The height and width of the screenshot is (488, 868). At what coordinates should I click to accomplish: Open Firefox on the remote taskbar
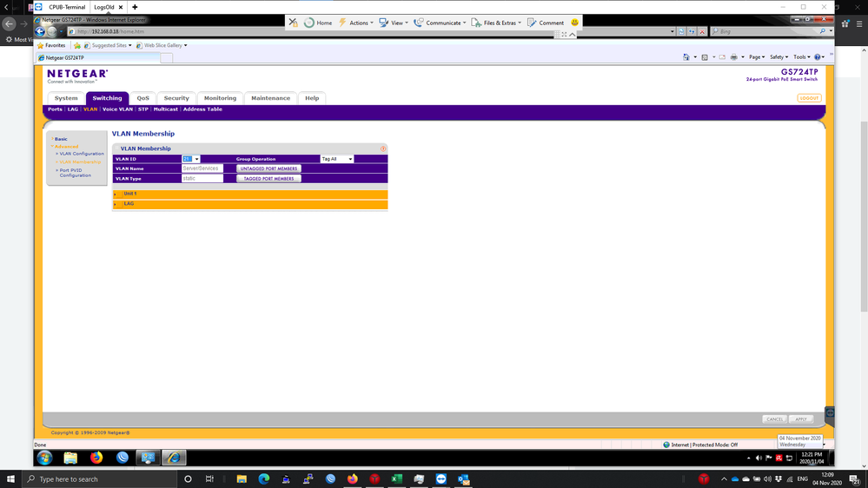[96, 458]
